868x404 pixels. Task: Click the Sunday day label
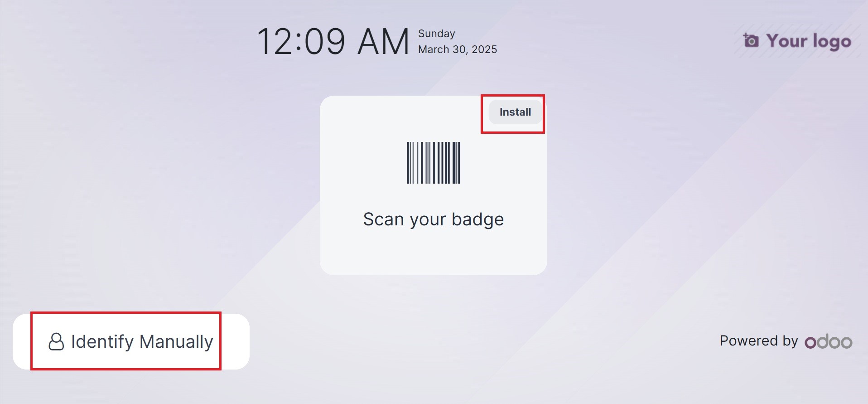click(437, 34)
